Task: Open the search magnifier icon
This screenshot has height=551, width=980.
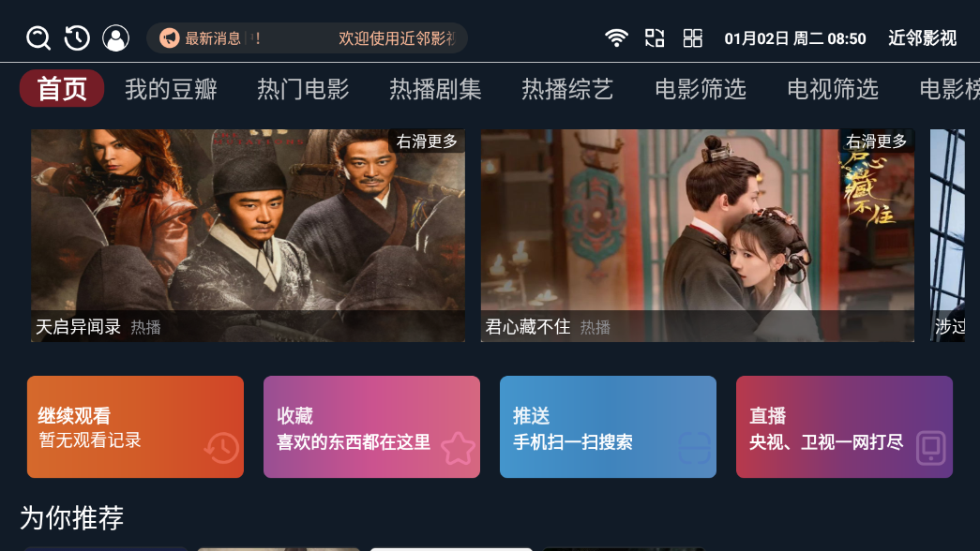Action: [x=38, y=38]
